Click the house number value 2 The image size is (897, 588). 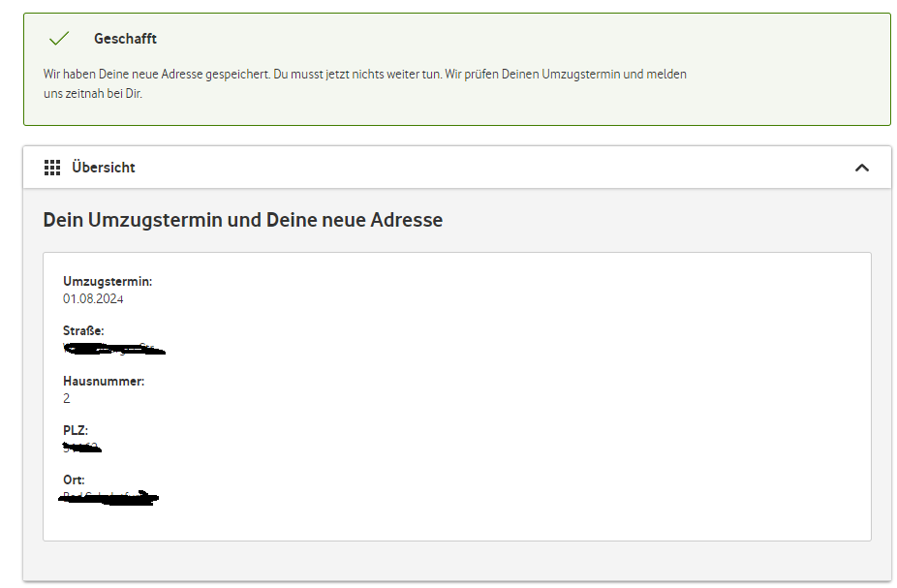coord(67,398)
